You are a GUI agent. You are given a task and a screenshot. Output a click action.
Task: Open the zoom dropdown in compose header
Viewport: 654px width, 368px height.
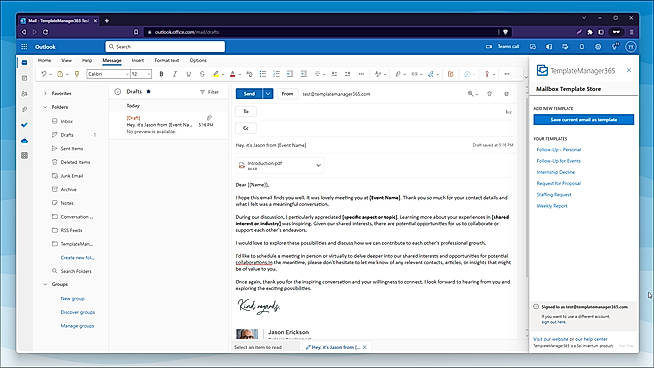click(x=473, y=94)
